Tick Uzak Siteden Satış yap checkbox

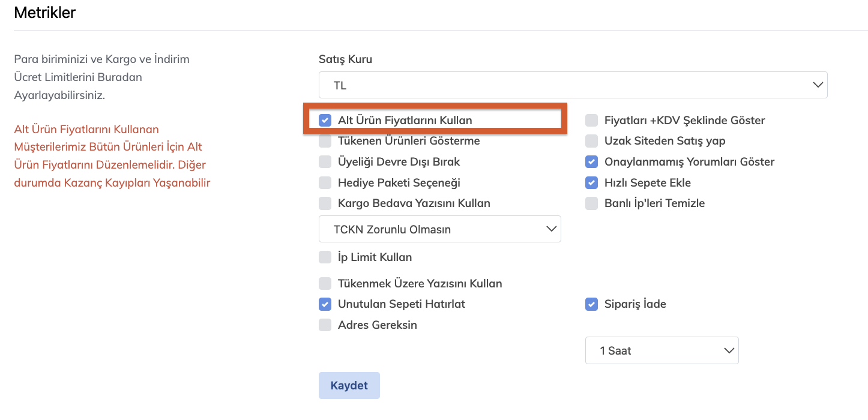pos(592,141)
